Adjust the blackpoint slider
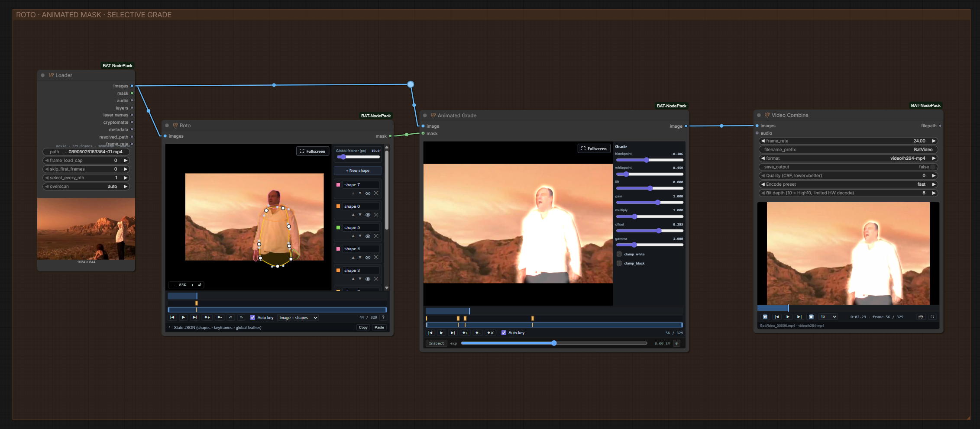This screenshot has height=429, width=980. pyautogui.click(x=649, y=160)
